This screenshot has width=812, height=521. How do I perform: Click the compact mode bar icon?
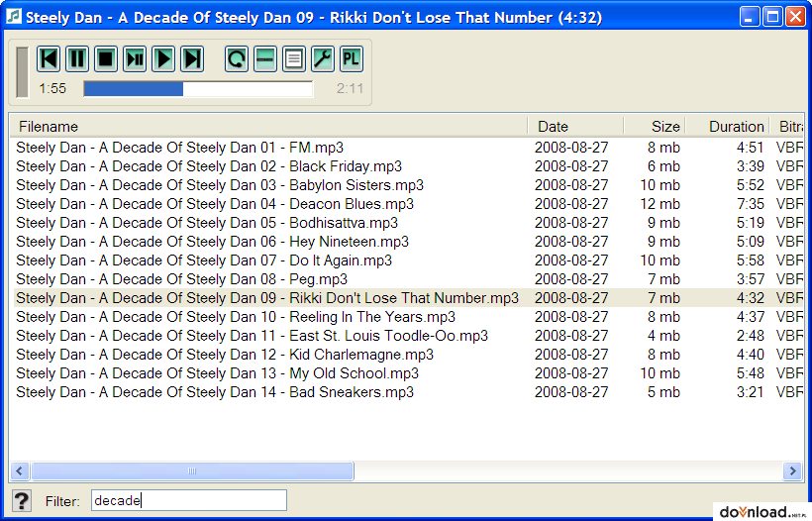pyautogui.click(x=265, y=58)
